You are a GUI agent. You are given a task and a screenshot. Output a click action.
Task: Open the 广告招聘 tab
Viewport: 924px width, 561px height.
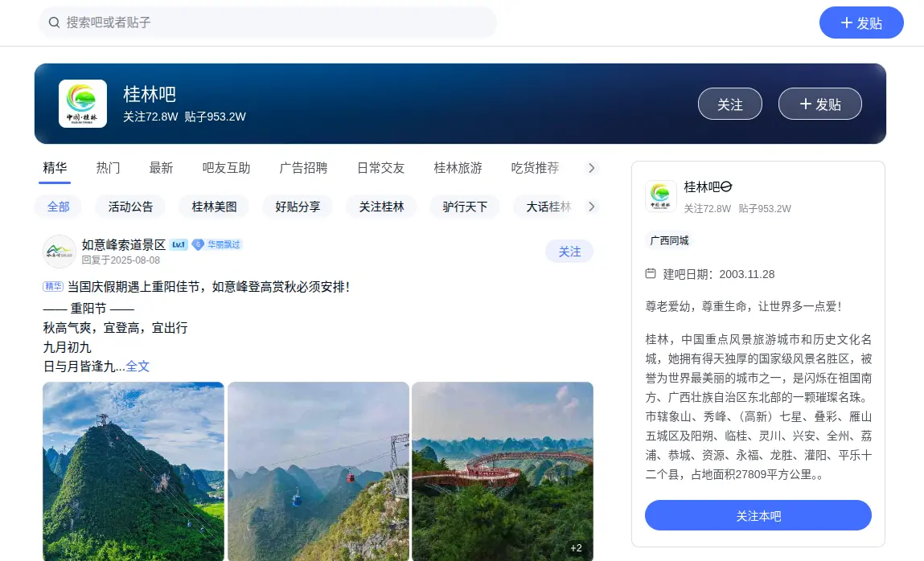(x=303, y=168)
